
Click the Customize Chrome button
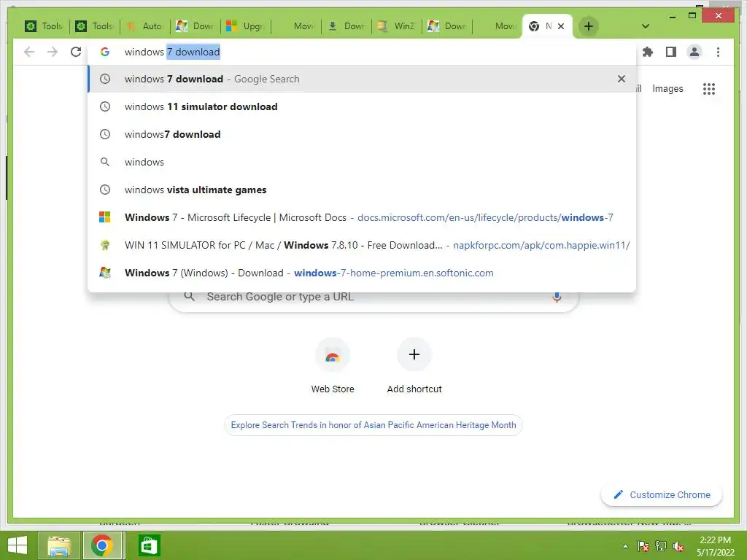click(x=662, y=495)
